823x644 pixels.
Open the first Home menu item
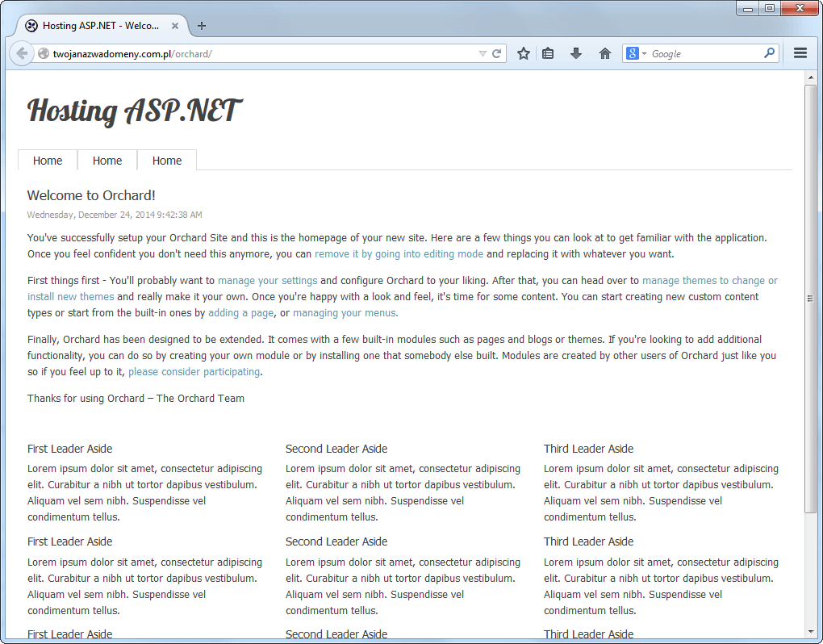click(48, 161)
